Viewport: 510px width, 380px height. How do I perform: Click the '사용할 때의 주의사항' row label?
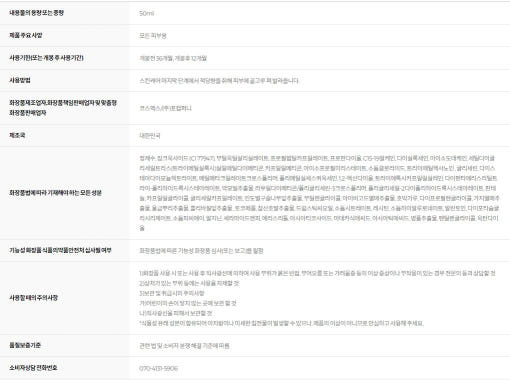coord(33,298)
